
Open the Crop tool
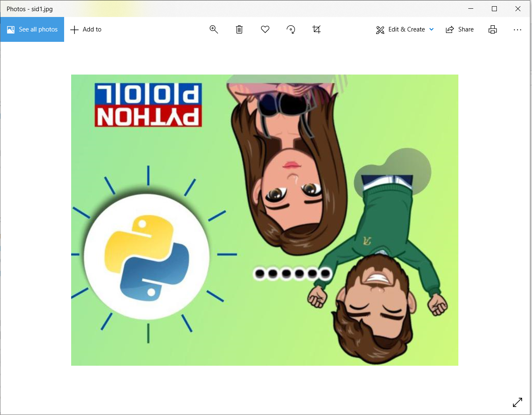316,29
